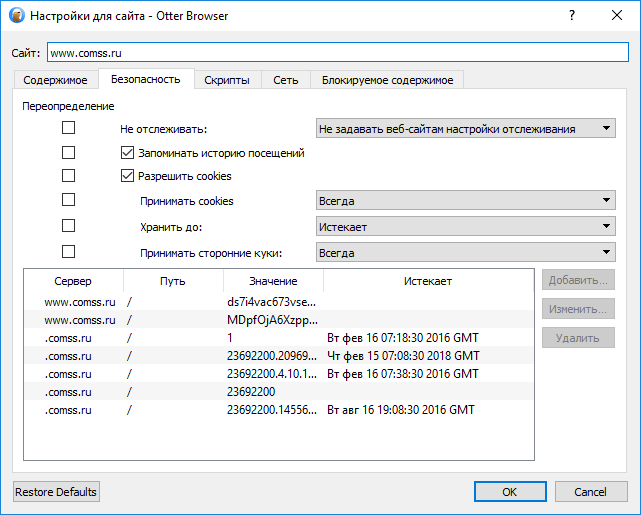
Task: Click the 'Restore Defaults' button
Action: 56,492
